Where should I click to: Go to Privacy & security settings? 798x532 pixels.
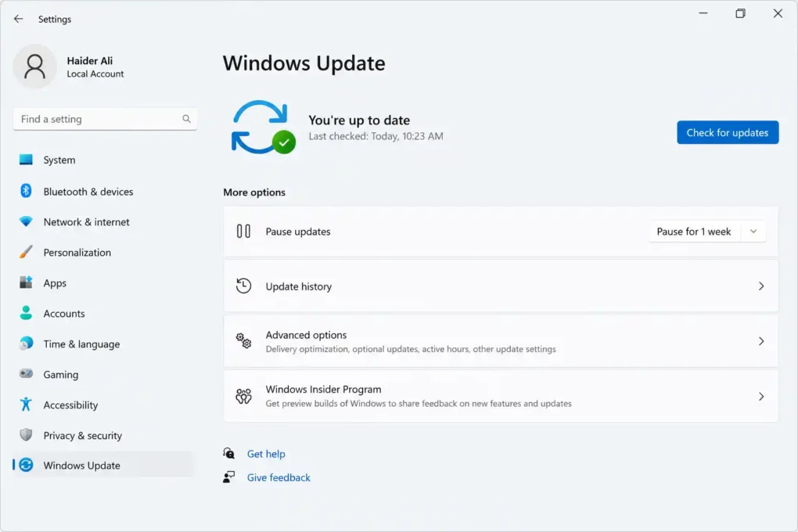tap(104, 435)
